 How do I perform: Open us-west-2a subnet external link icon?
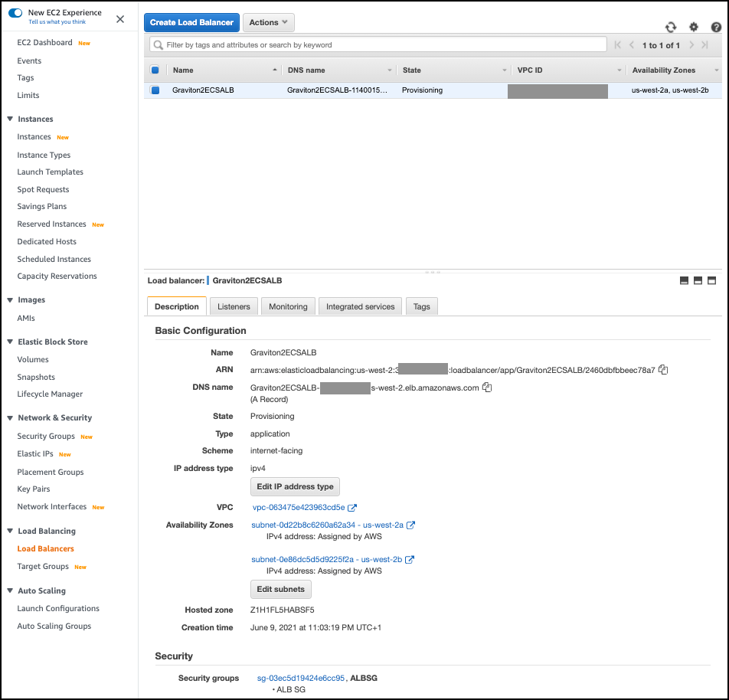pyautogui.click(x=410, y=525)
